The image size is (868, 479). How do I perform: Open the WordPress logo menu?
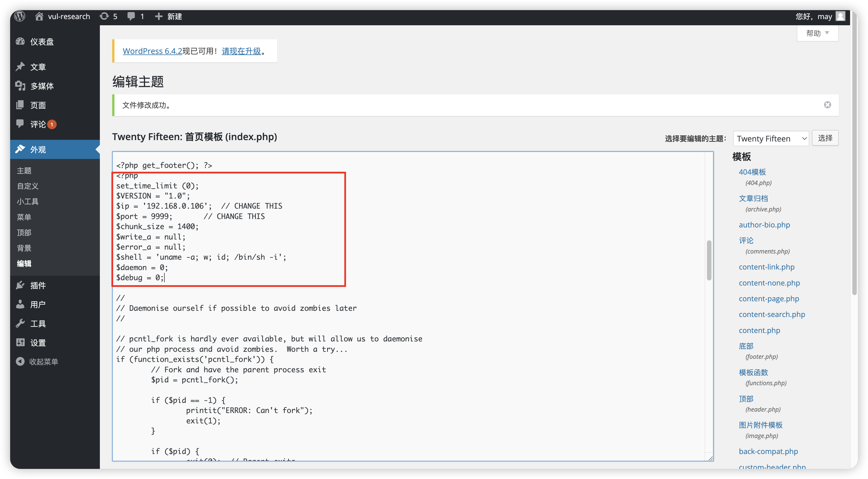(20, 16)
